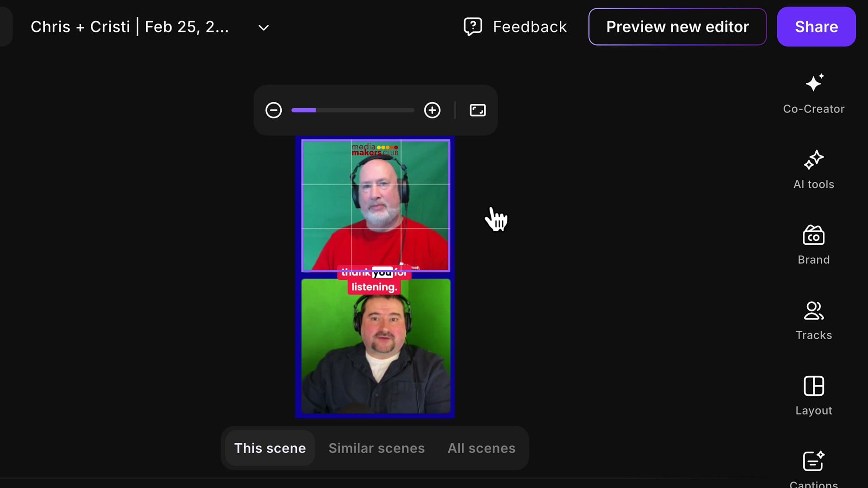868x488 pixels.
Task: Expand the project title dropdown chevron
Action: tap(263, 27)
